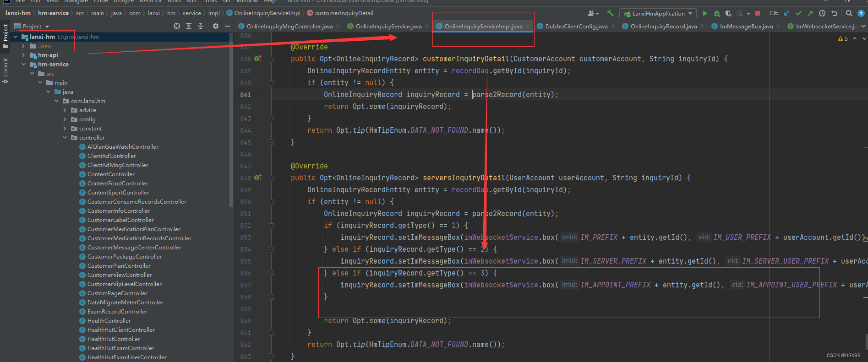The image size is (868, 362).
Task: Click line number 841 in gutter
Action: point(246,95)
